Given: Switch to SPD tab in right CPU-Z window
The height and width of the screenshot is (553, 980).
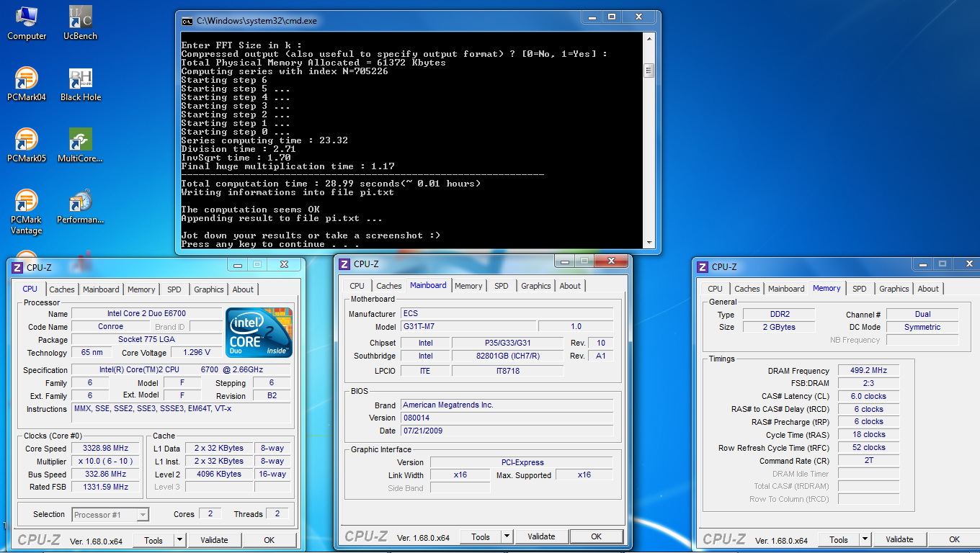Looking at the screenshot, I should [860, 289].
